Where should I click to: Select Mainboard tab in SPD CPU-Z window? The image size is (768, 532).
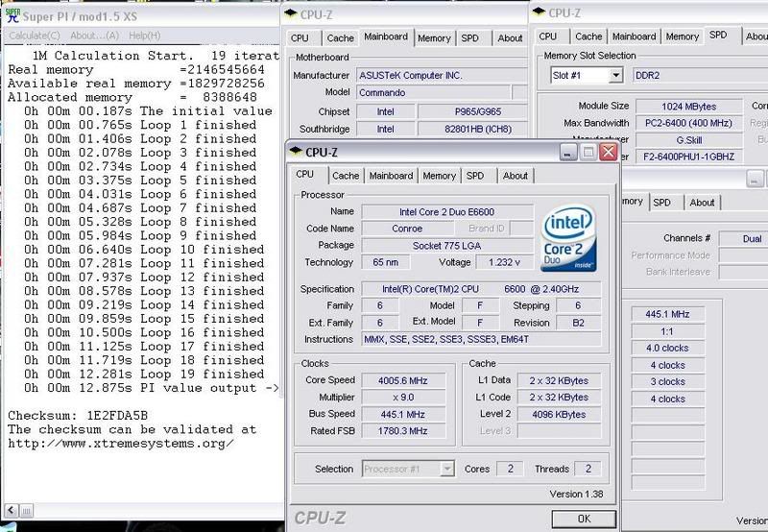[635, 36]
